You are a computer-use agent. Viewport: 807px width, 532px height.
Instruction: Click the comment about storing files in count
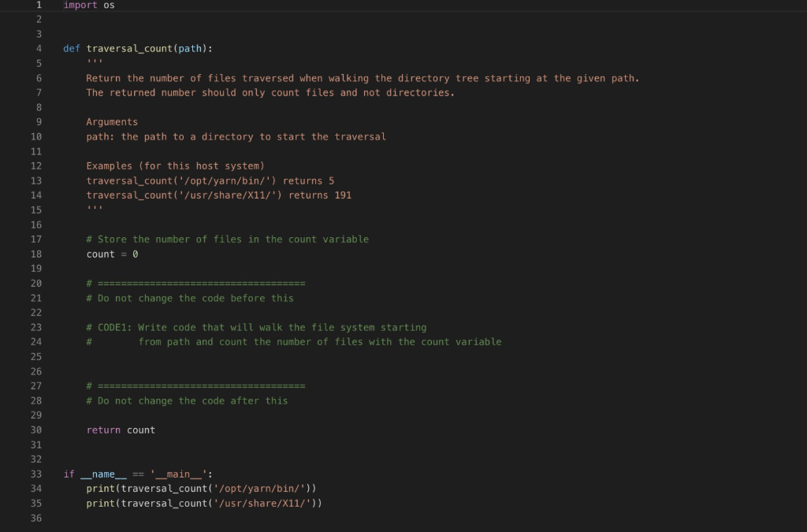tap(228, 239)
